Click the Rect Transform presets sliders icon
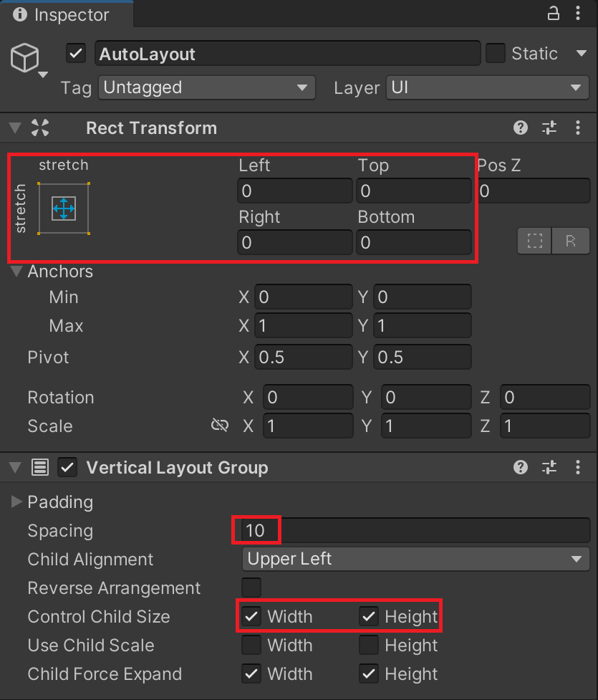 [x=549, y=128]
